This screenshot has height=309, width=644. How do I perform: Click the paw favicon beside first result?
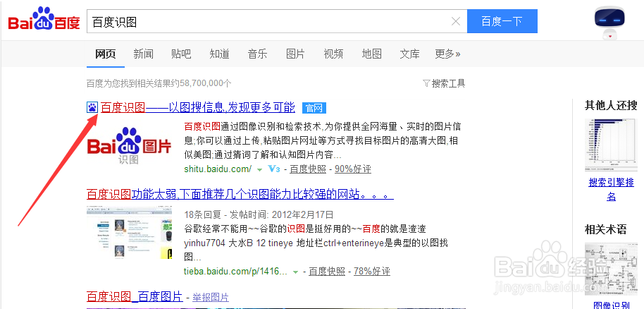pos(92,108)
